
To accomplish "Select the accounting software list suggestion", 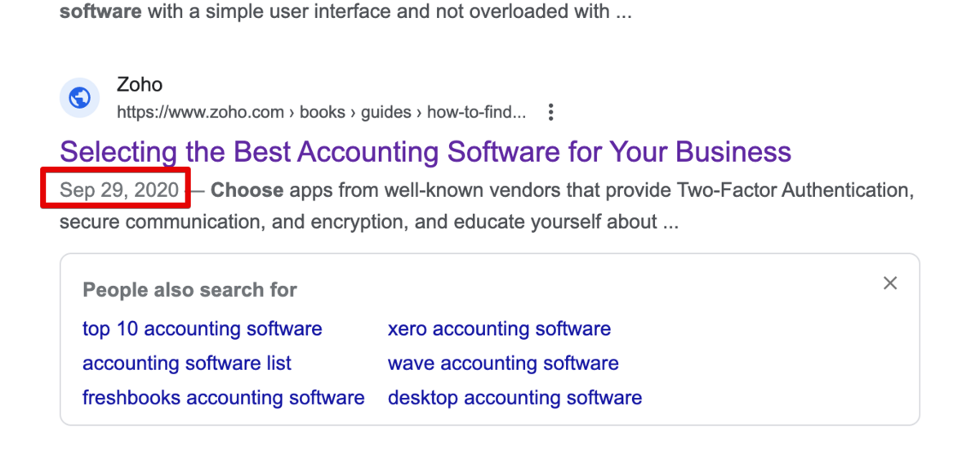I will coord(186,364).
